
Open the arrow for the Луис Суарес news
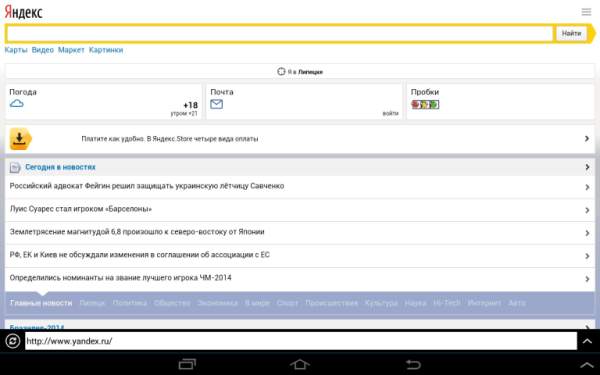pyautogui.click(x=587, y=210)
